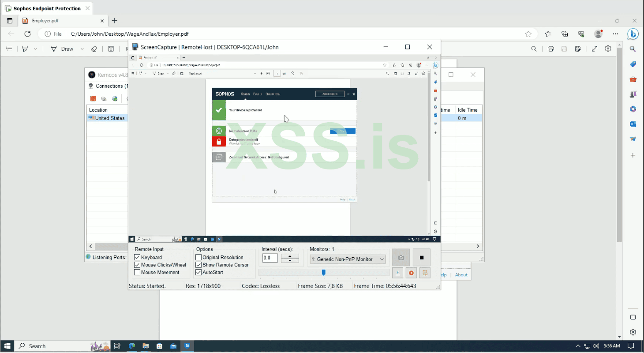Click the orange record button icon
Image resolution: width=644 pixels, height=353 pixels.
pyautogui.click(x=411, y=273)
